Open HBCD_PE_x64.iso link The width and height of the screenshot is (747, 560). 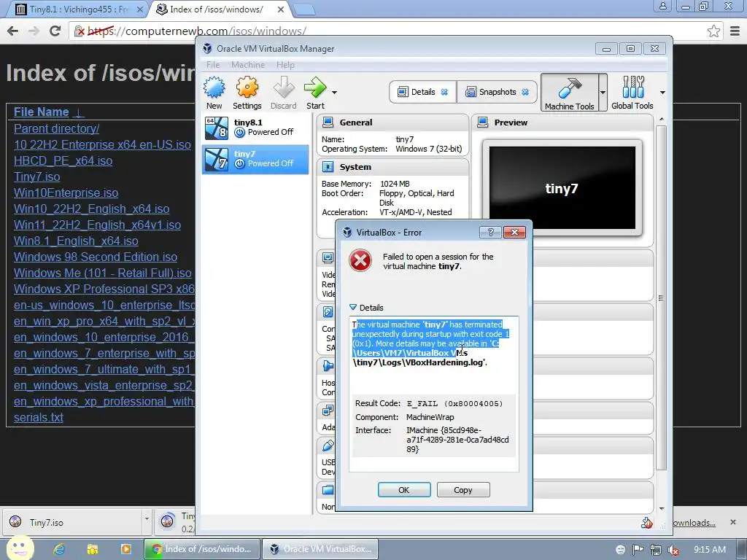63,161
